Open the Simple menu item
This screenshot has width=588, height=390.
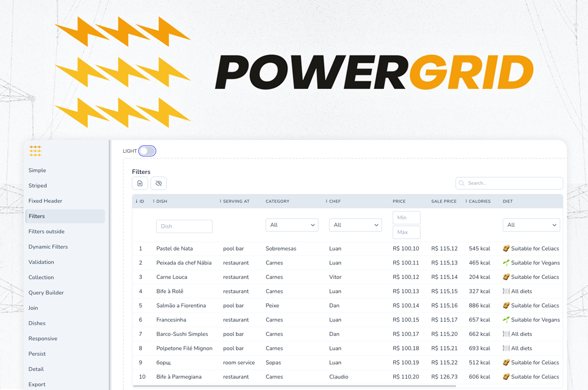point(37,170)
